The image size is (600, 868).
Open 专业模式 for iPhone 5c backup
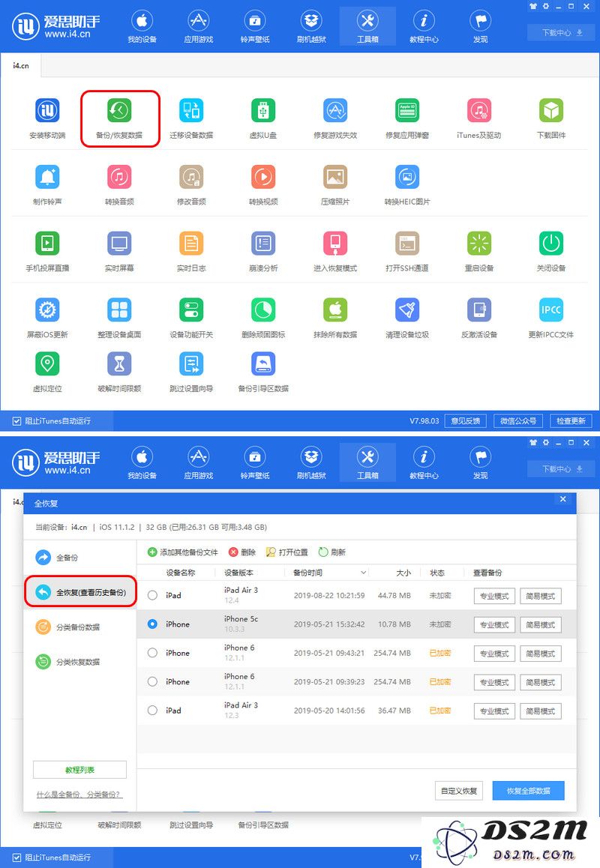pyautogui.click(x=494, y=625)
